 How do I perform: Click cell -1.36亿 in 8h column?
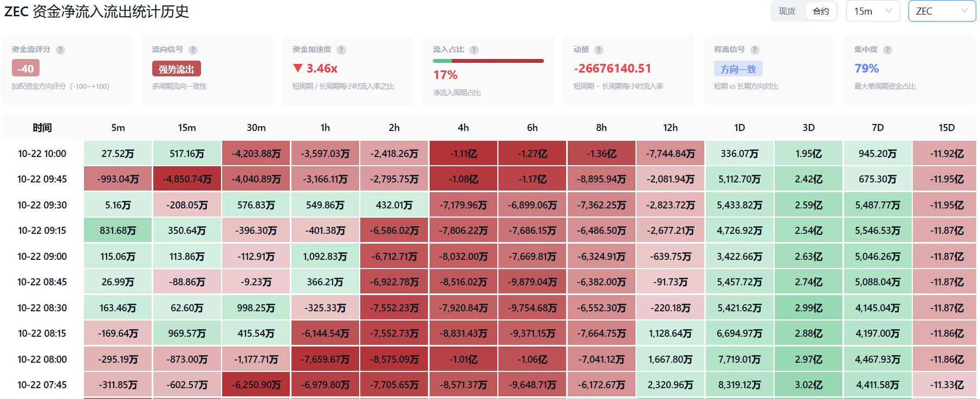[601, 154]
